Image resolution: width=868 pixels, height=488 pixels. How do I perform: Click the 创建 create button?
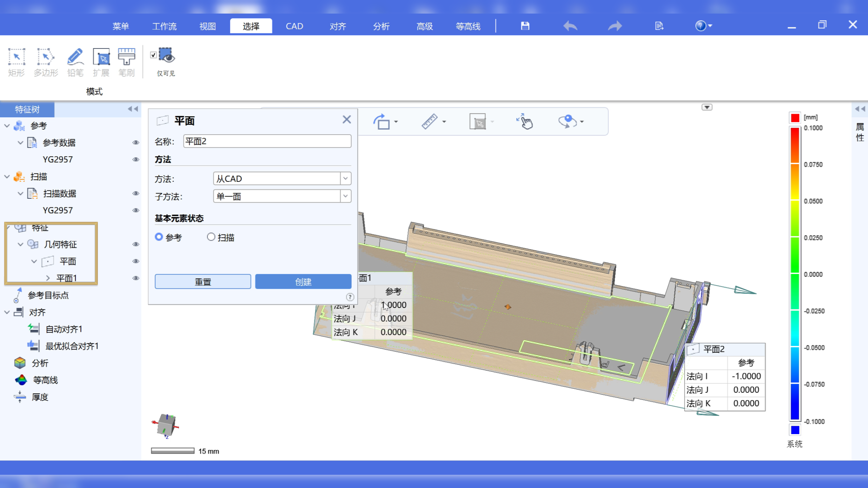[x=303, y=281]
